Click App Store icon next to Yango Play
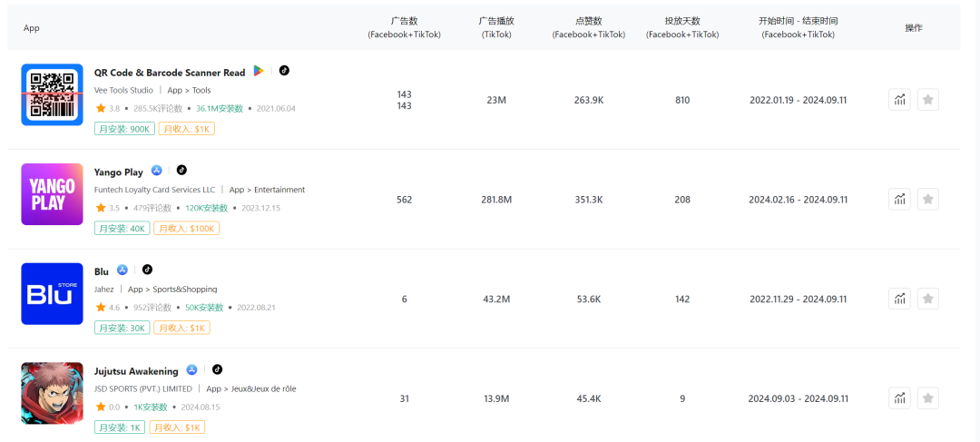Viewport: 980px width, 442px height. point(156,171)
